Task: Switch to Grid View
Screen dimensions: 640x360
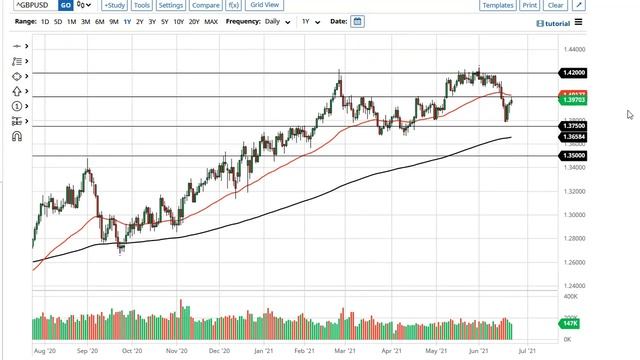Action: pos(264,5)
